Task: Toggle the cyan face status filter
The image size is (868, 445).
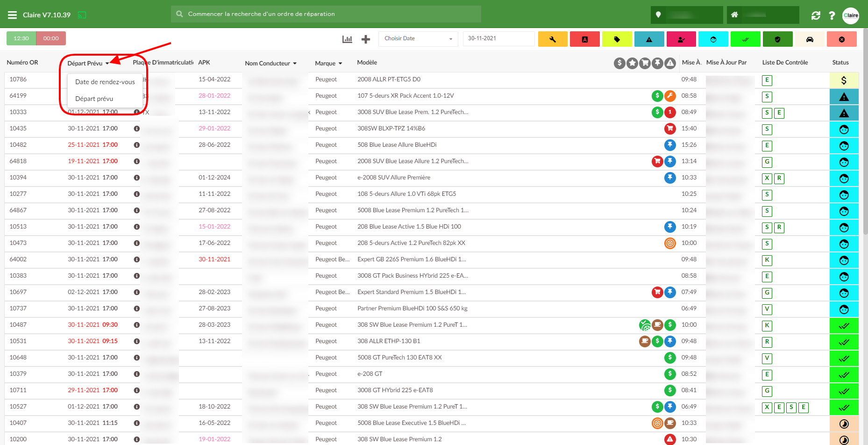Action: 713,39
